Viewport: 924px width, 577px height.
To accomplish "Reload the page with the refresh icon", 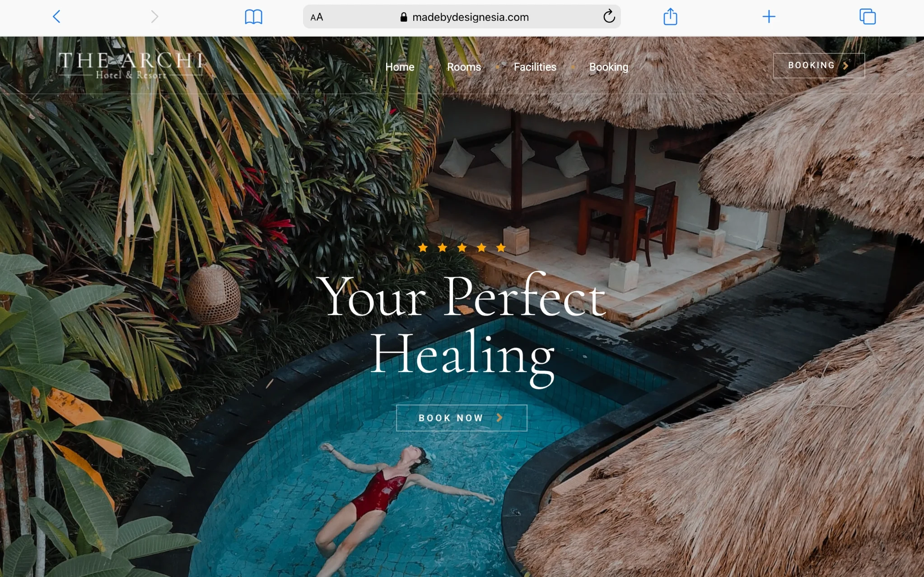I will 609,17.
